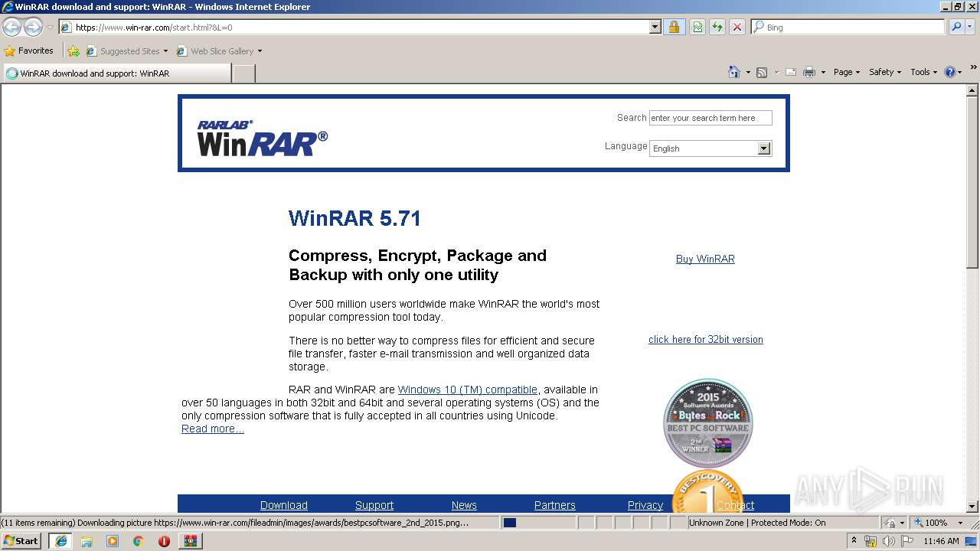Open the security lock report icon
This screenshot has height=551, width=980.
[x=674, y=27]
